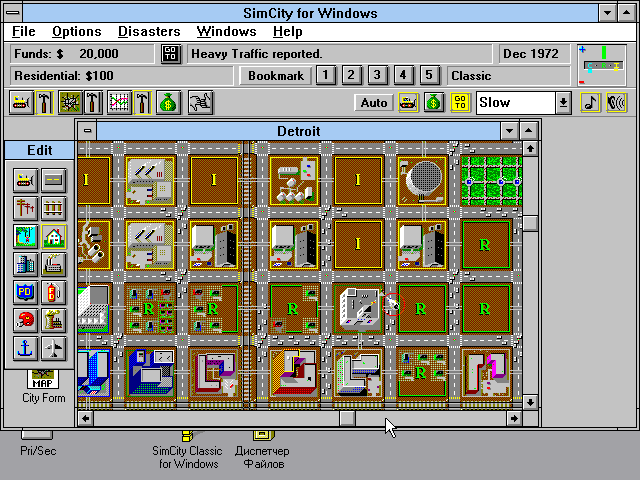The image size is (640, 480).
Task: Select the Power Lines tool
Action: pyautogui.click(x=25, y=208)
